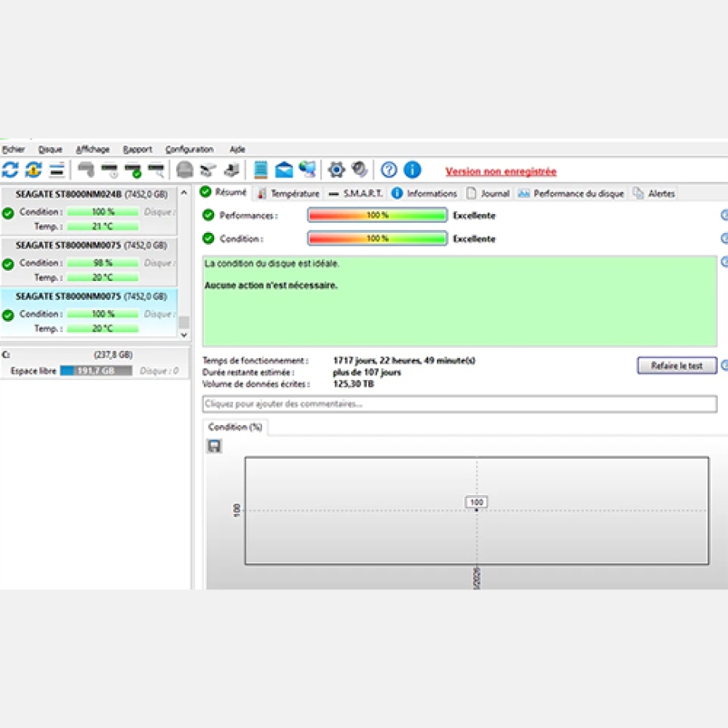Click the Performances 100 % gradient bar
The image size is (728, 728).
377,215
